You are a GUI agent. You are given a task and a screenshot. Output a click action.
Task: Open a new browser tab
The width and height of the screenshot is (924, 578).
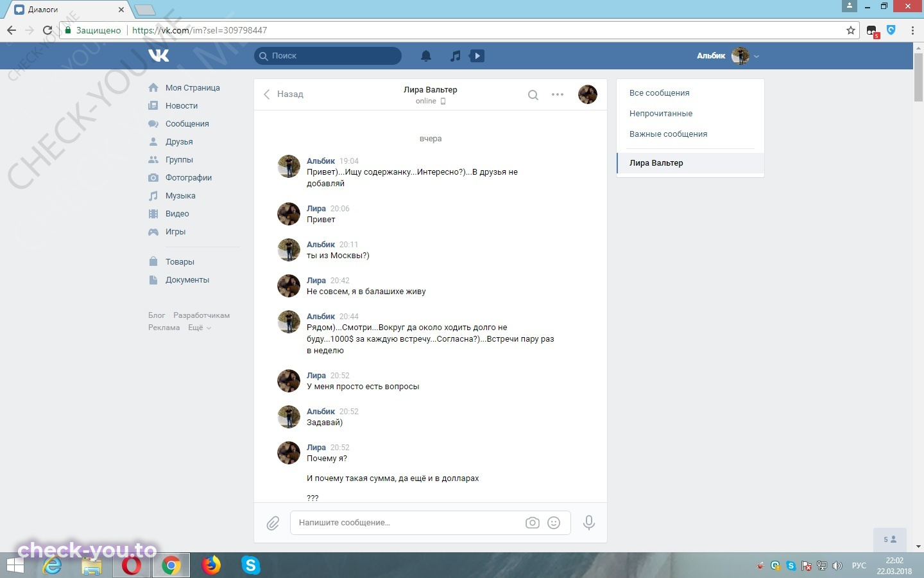point(145,10)
